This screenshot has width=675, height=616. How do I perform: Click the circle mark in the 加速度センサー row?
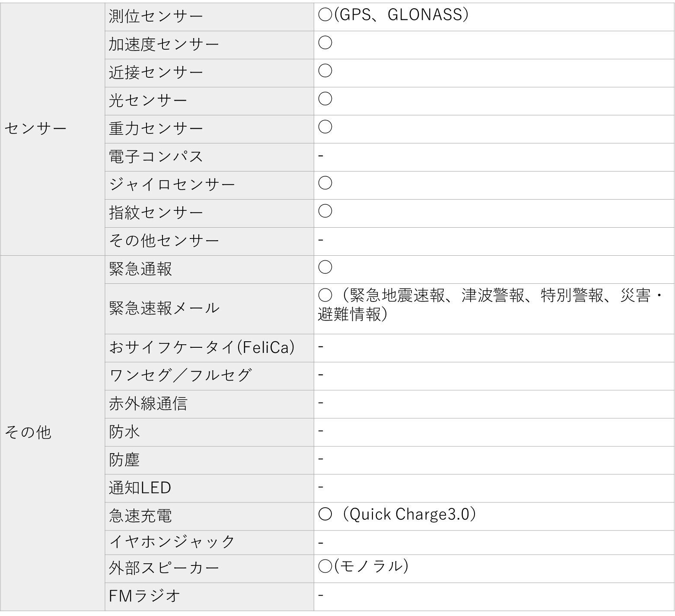pyautogui.click(x=325, y=43)
